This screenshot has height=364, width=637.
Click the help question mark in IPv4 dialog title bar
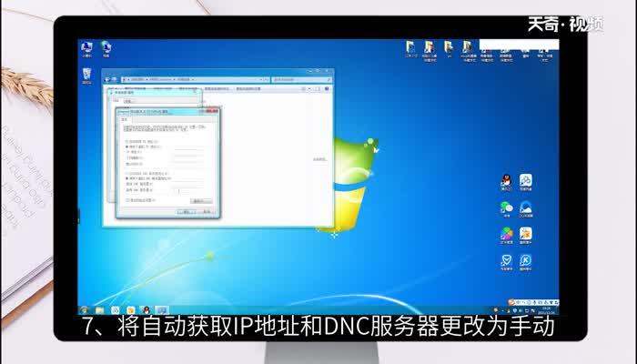tap(202, 111)
